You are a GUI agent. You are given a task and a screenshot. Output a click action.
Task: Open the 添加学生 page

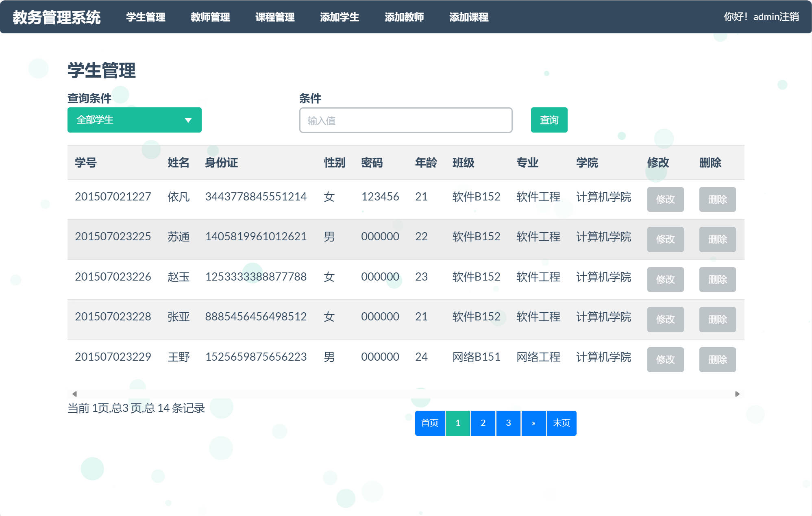pyautogui.click(x=340, y=17)
